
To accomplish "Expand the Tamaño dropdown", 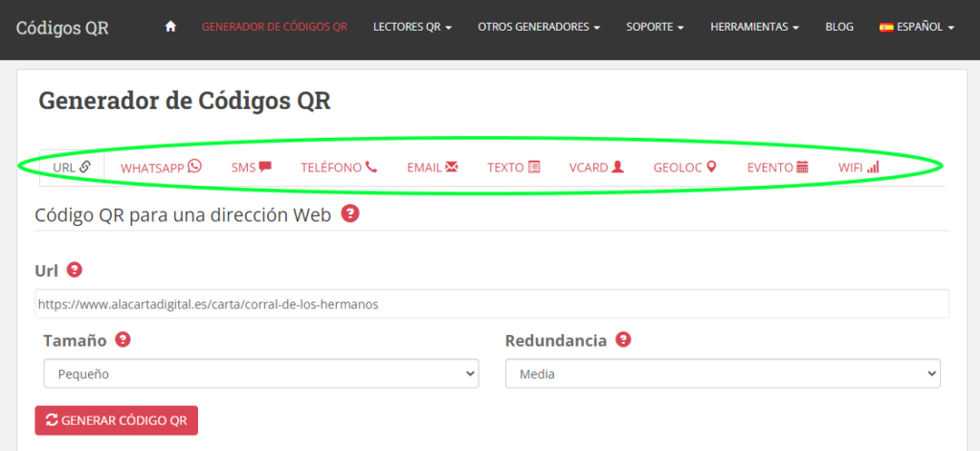I will pyautogui.click(x=261, y=373).
